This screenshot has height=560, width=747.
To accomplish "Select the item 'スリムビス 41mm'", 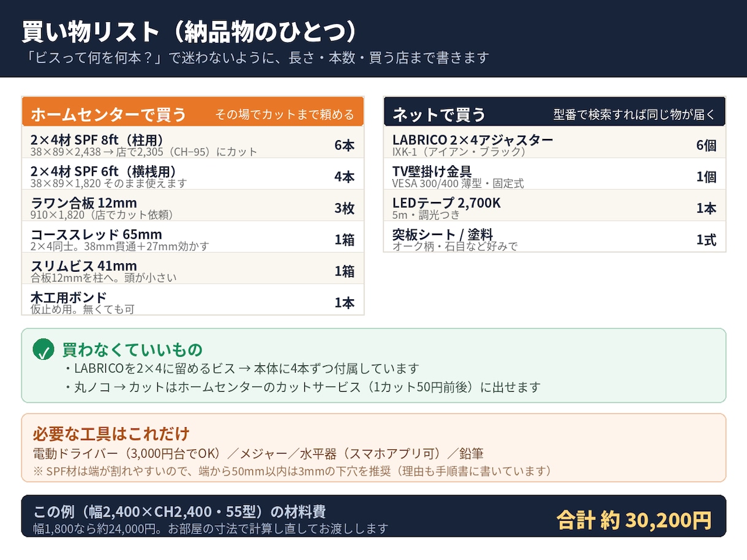I will [x=84, y=266].
